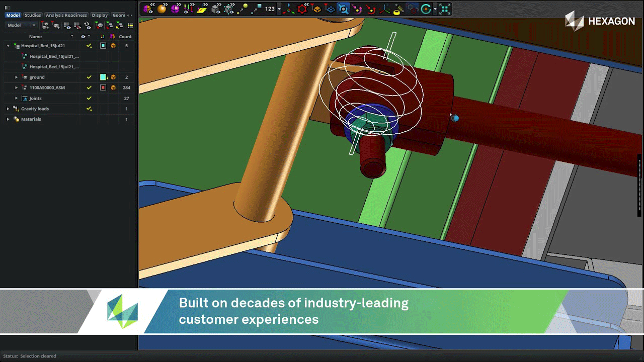Toggle visibility checkmark for ground
The width and height of the screenshot is (644, 362).
pyautogui.click(x=89, y=77)
